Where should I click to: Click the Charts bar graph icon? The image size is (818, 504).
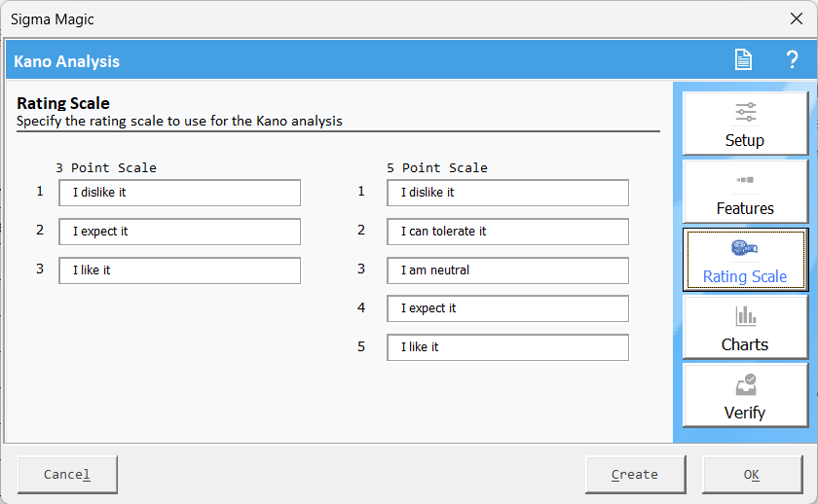point(745,316)
